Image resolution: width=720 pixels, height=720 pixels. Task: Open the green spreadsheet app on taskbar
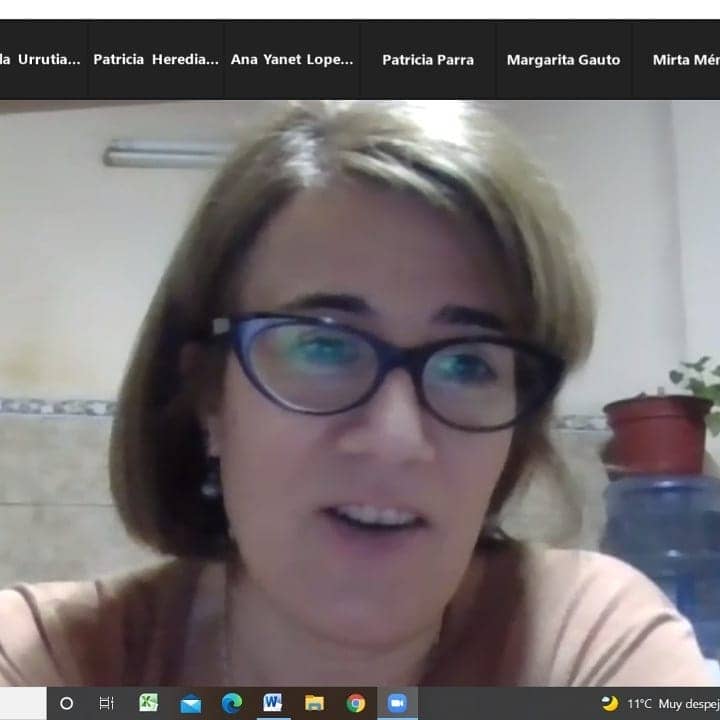(x=148, y=703)
